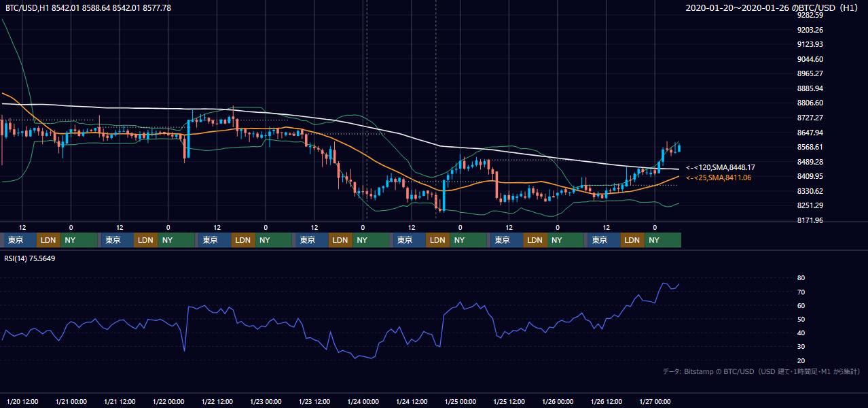Select the RSI axis value 50
The image size is (868, 408).
click(x=801, y=319)
